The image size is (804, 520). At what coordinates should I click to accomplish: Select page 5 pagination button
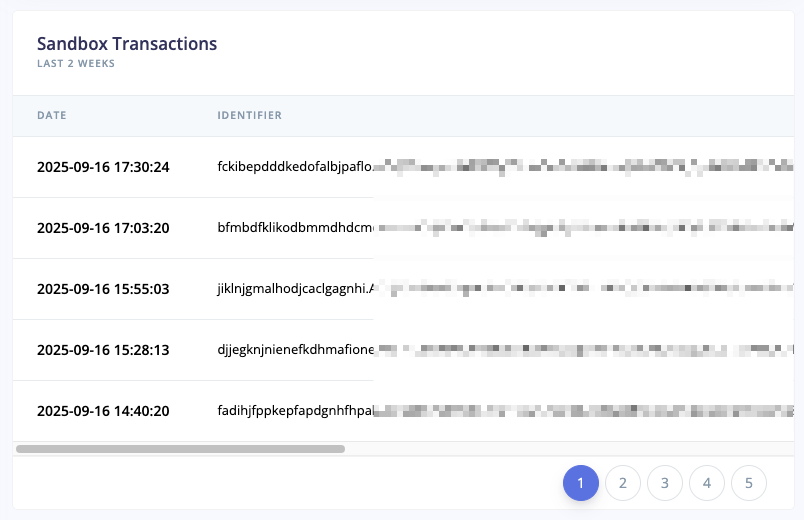point(748,484)
